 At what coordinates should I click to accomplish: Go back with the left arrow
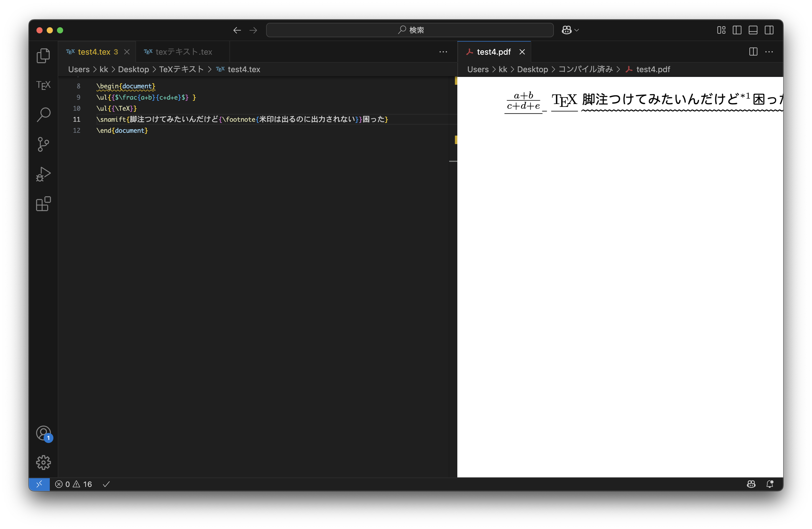(237, 30)
